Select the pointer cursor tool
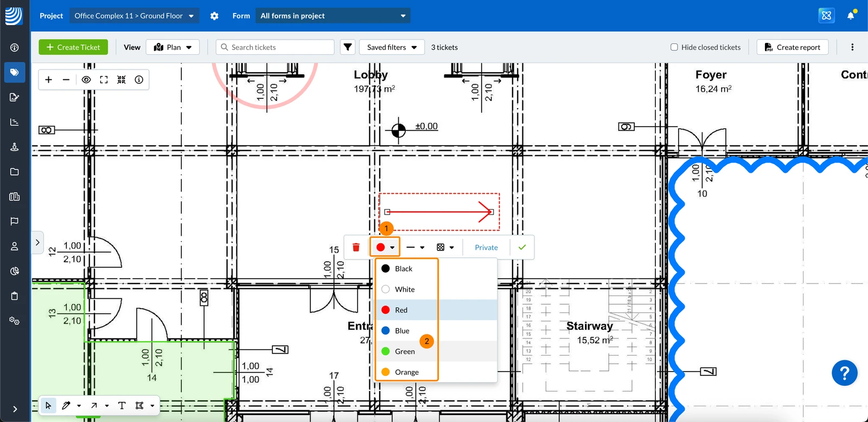The image size is (868, 422). tap(48, 406)
